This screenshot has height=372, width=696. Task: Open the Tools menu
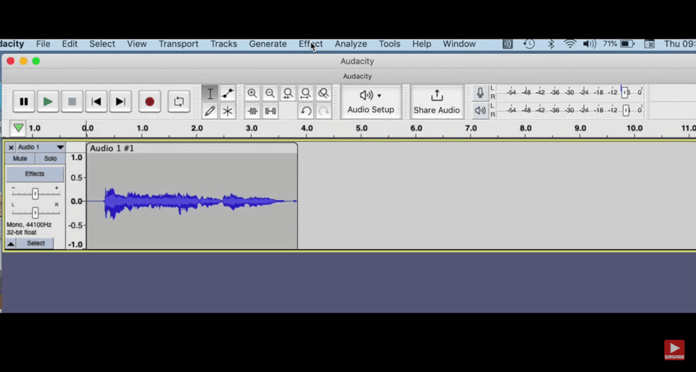click(389, 44)
